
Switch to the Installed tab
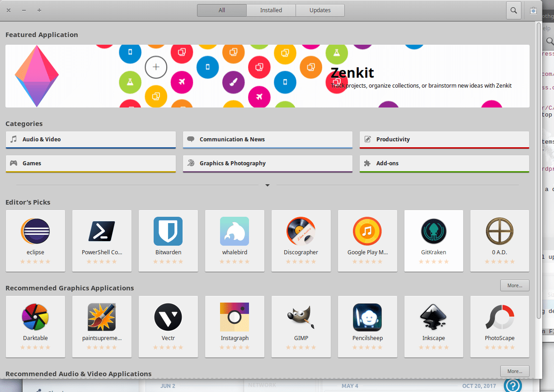[271, 10]
